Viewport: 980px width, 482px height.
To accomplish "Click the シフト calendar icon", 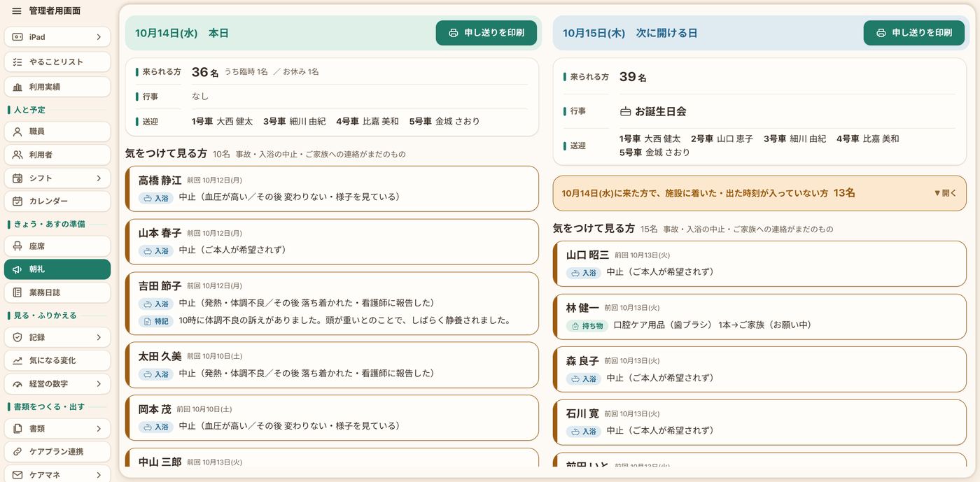I will point(17,178).
